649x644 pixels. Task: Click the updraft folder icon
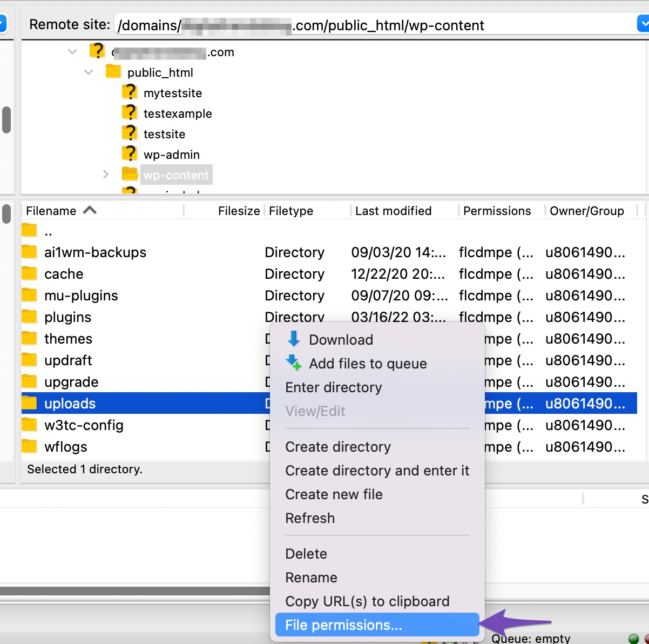pyautogui.click(x=29, y=359)
